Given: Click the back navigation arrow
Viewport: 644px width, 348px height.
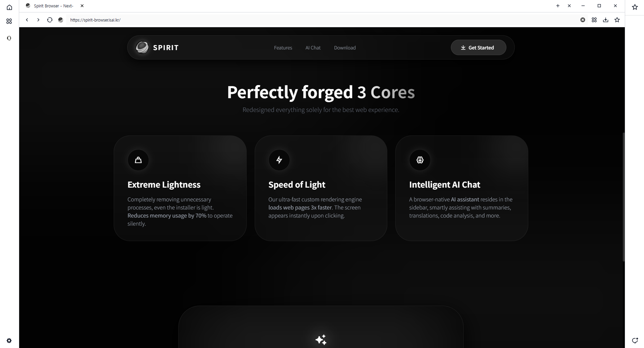Looking at the screenshot, I should [27, 20].
